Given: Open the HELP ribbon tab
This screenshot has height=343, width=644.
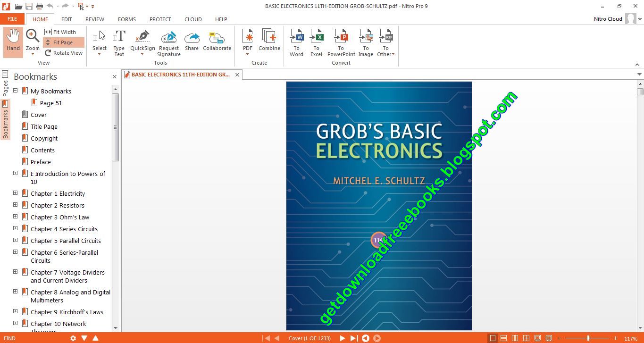Looking at the screenshot, I should (x=221, y=19).
